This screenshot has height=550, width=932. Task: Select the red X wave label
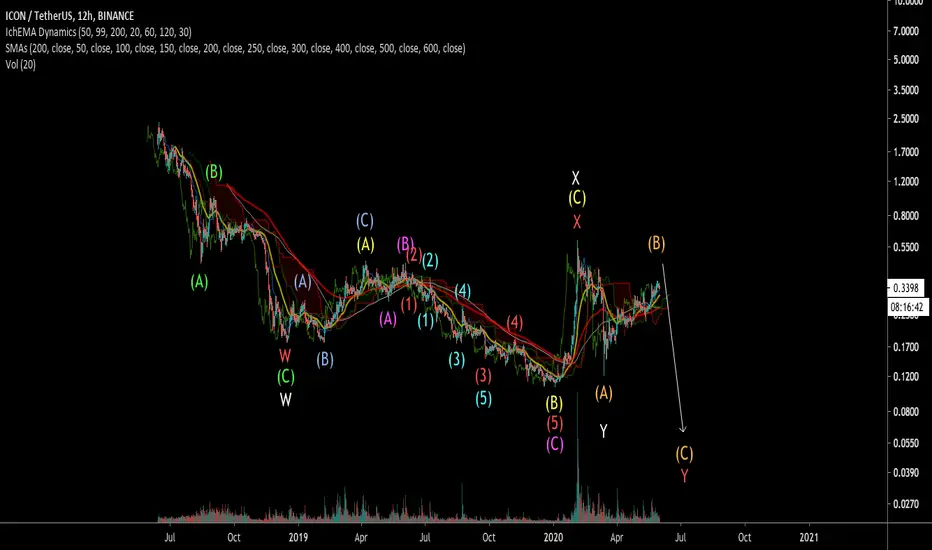(577, 222)
